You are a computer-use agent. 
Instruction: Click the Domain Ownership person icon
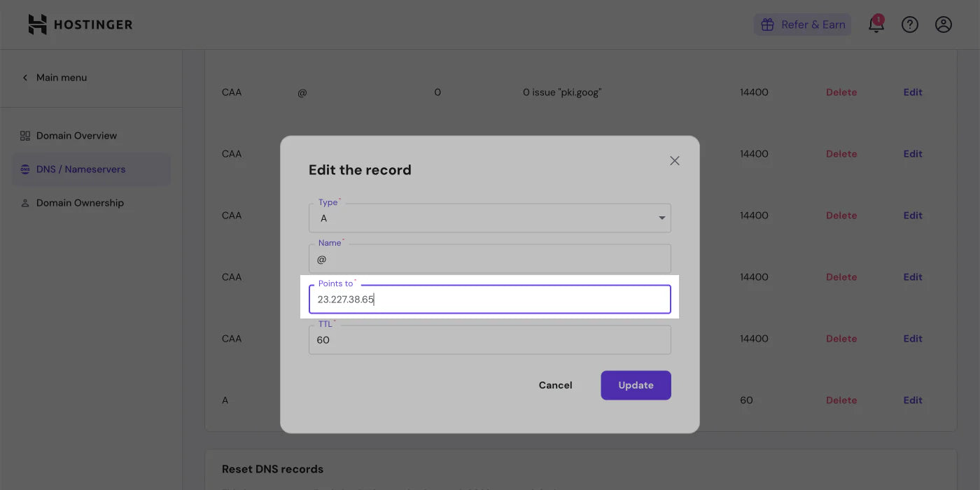[25, 203]
